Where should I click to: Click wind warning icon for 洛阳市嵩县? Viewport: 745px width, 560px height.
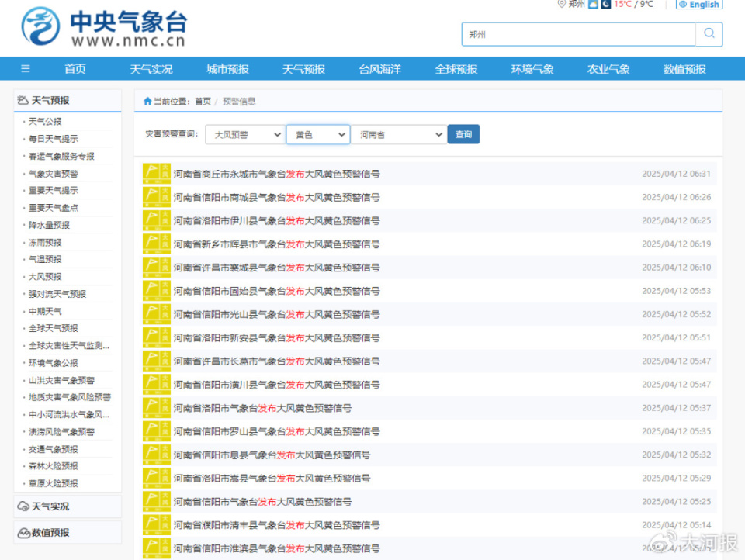click(156, 478)
